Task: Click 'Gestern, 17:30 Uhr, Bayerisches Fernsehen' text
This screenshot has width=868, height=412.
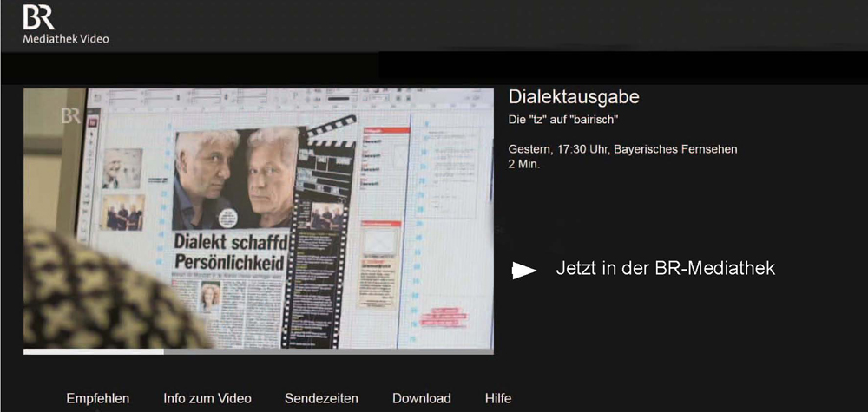Action: click(x=622, y=149)
